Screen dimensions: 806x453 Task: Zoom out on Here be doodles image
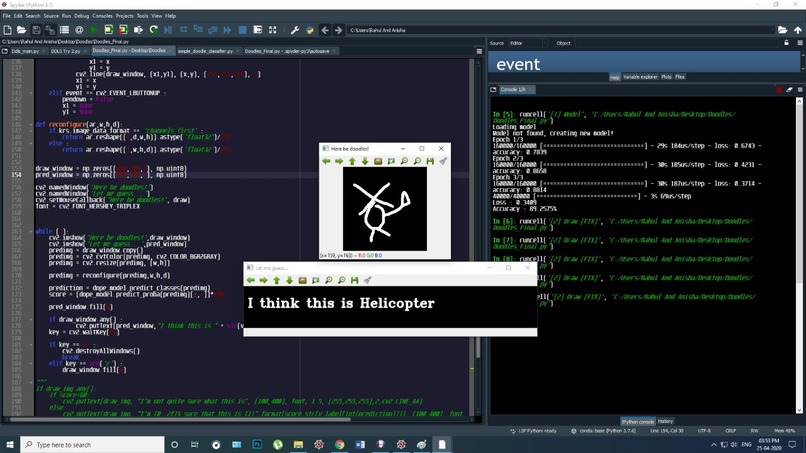tap(417, 161)
